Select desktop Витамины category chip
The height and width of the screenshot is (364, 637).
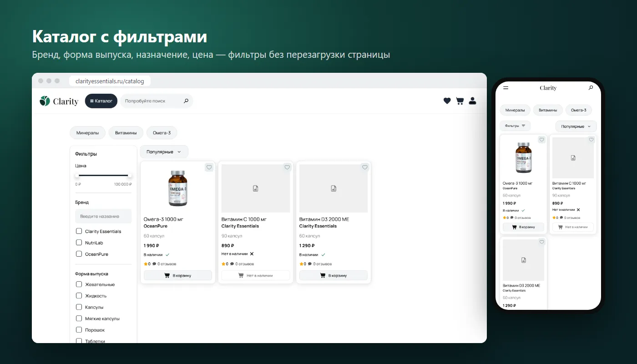click(x=126, y=133)
